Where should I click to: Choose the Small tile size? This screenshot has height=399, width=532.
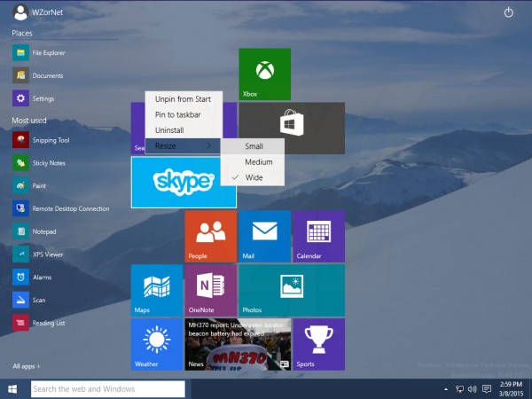point(254,146)
